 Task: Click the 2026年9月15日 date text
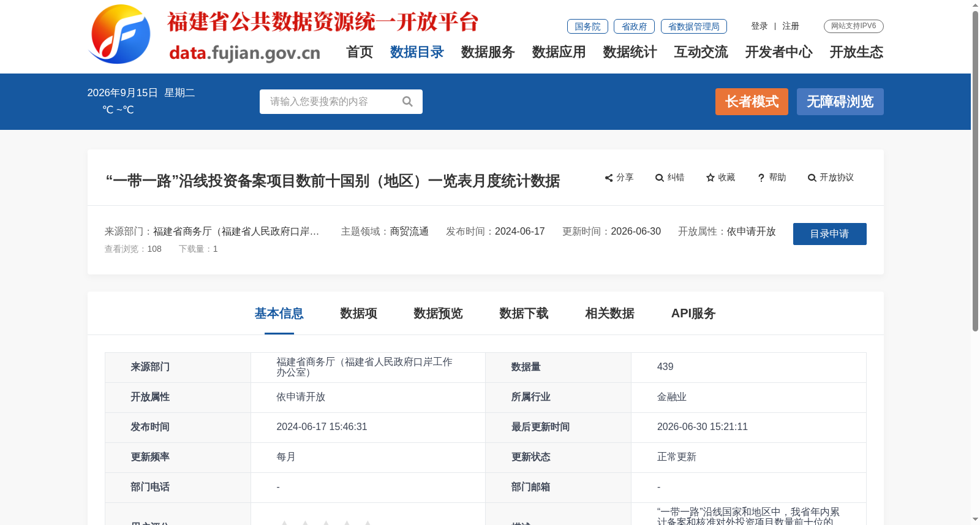pos(123,93)
